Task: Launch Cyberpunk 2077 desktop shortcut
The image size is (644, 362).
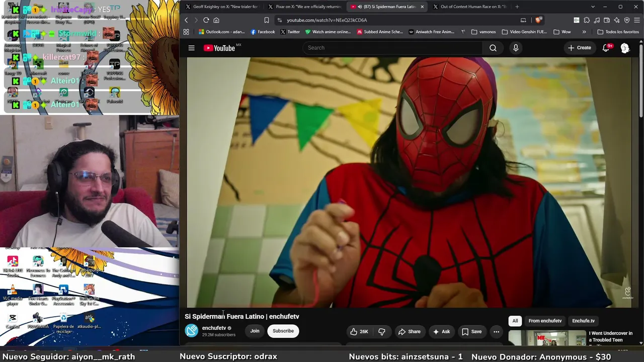Action: click(89, 266)
